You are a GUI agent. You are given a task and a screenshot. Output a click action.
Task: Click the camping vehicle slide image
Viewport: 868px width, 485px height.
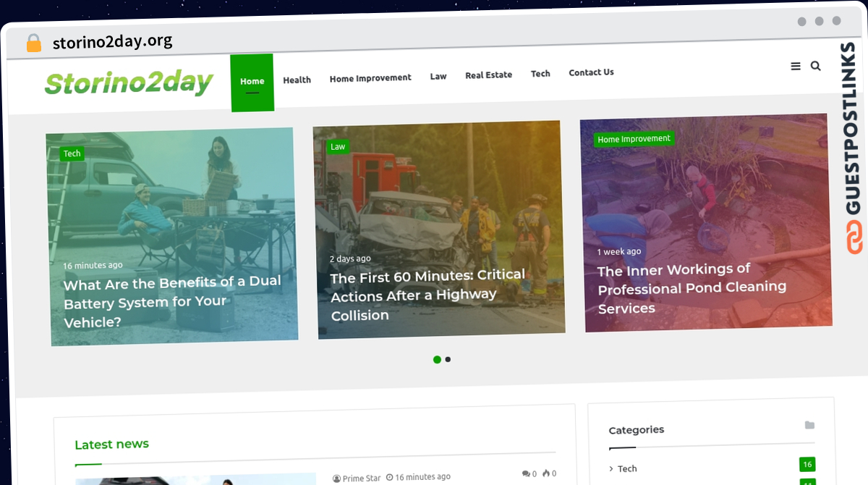[172, 237]
